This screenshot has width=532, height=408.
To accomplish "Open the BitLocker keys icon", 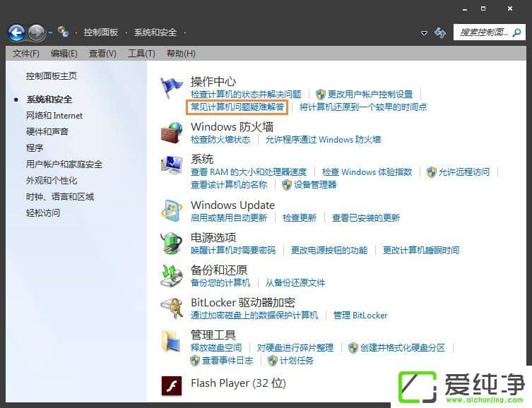I will (172, 308).
